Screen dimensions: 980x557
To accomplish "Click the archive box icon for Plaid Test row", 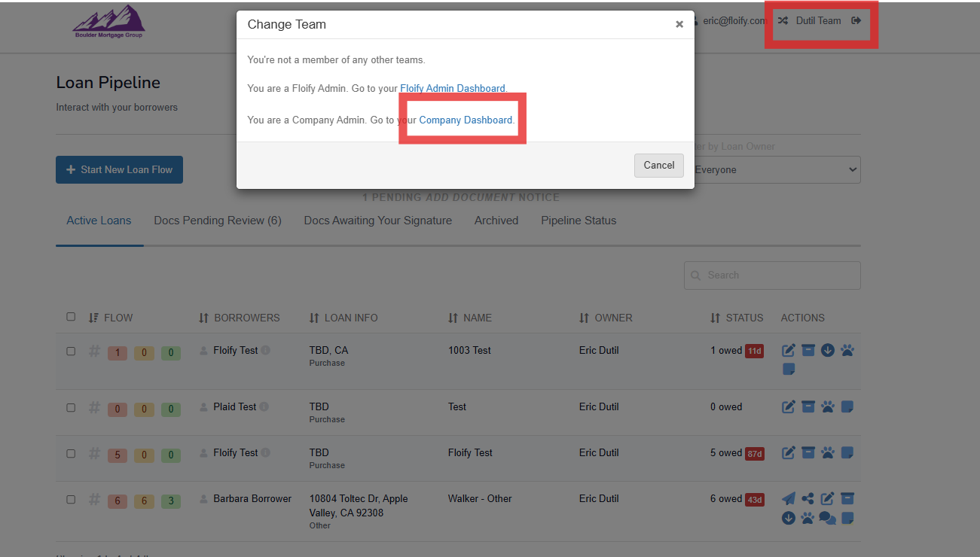I will tap(808, 407).
